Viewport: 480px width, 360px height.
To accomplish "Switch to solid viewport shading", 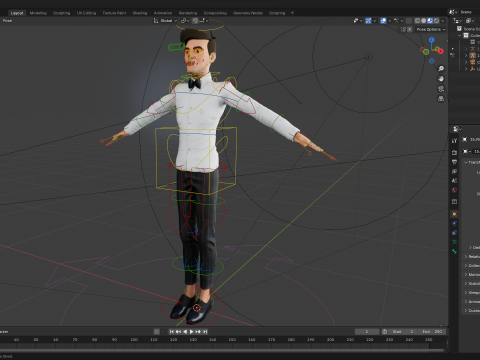I will tap(424, 21).
